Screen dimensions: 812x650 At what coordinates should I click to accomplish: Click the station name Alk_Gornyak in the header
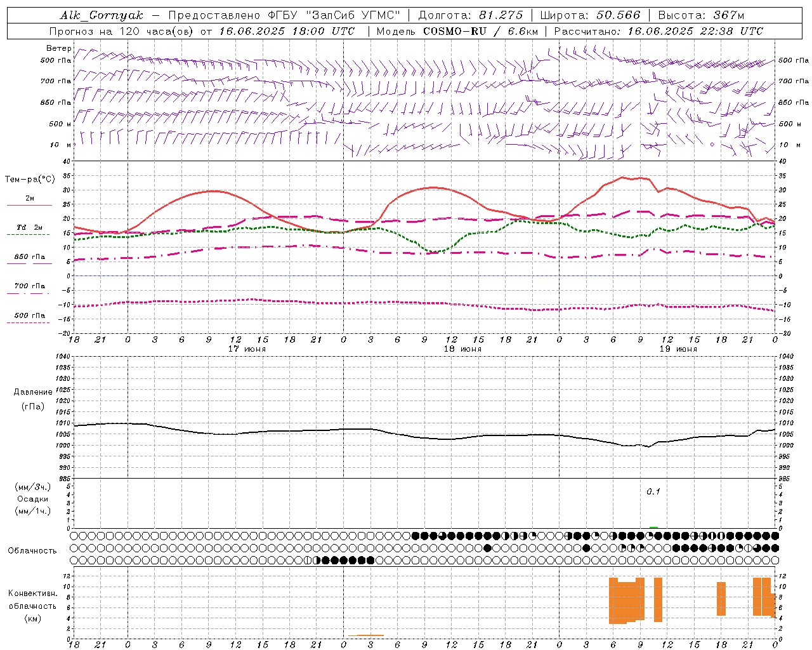(101, 15)
